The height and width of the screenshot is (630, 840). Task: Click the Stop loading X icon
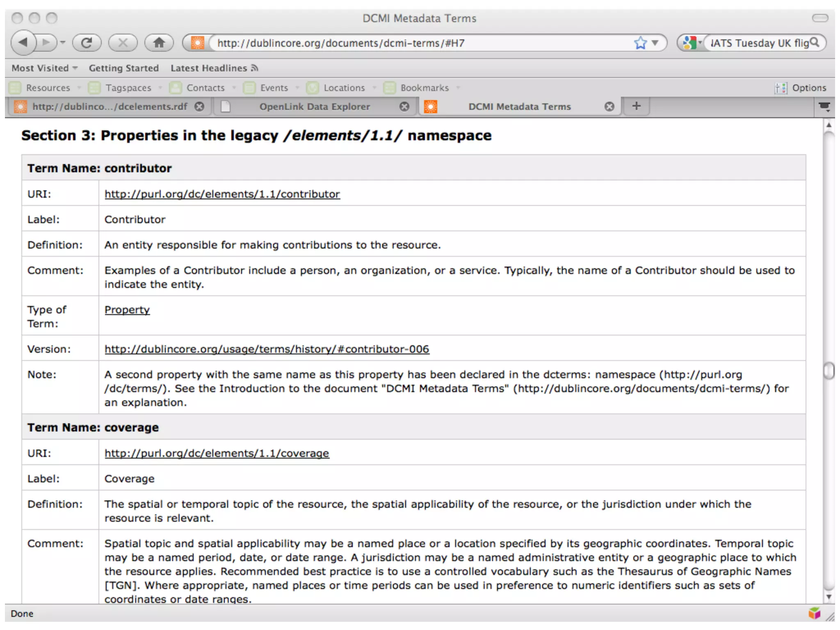(123, 43)
